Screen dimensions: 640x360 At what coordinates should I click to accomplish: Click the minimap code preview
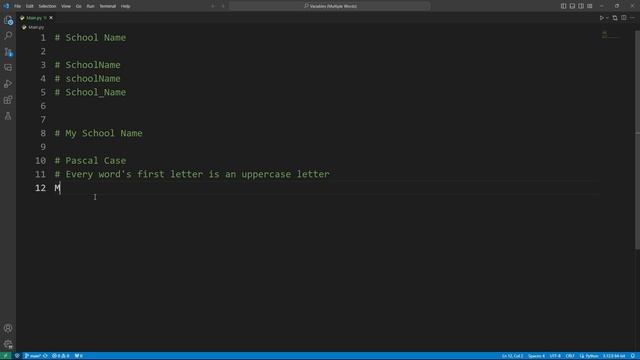click(610, 36)
